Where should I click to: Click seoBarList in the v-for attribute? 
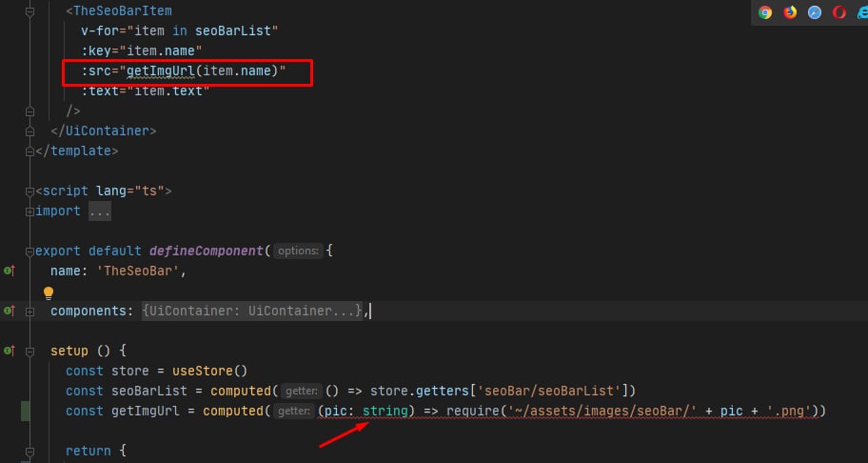(232, 31)
